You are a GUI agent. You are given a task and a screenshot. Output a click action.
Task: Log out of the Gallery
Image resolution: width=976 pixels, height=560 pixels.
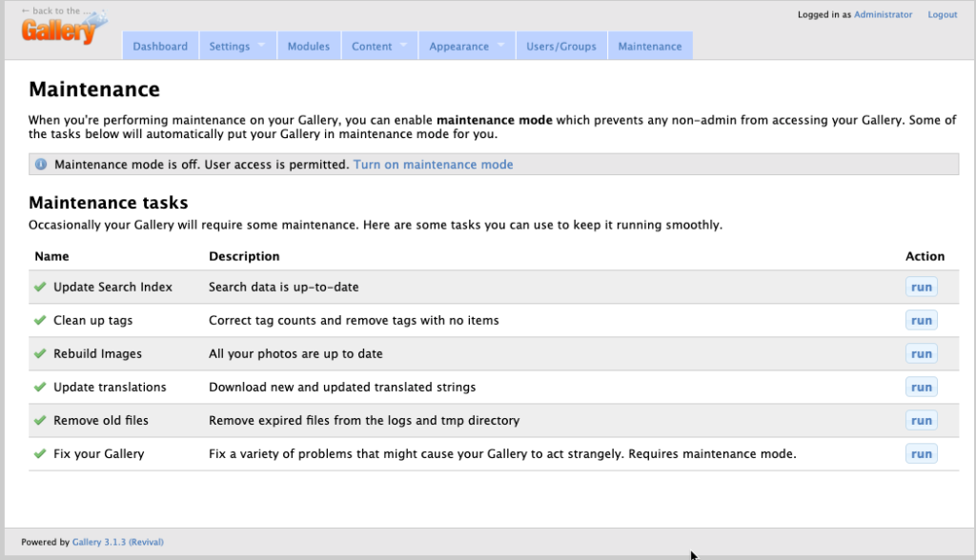[x=942, y=14]
